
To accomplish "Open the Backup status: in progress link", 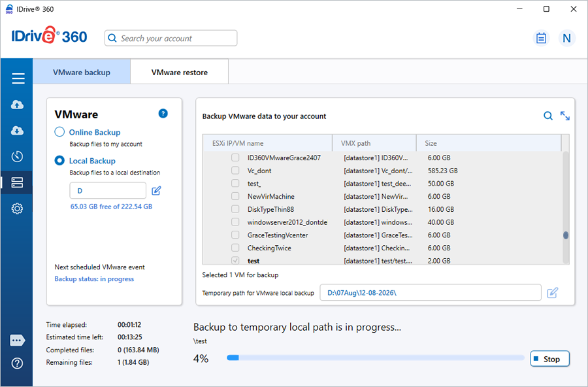I will pos(94,279).
